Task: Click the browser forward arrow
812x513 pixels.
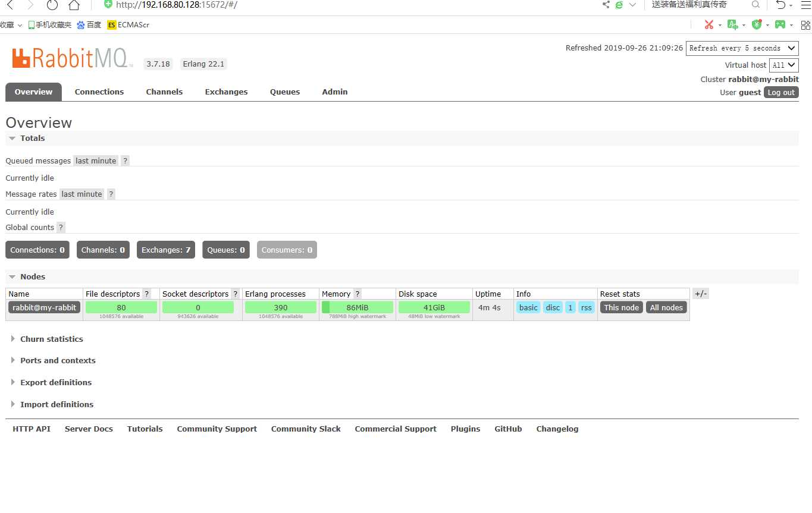Action: click(30, 5)
